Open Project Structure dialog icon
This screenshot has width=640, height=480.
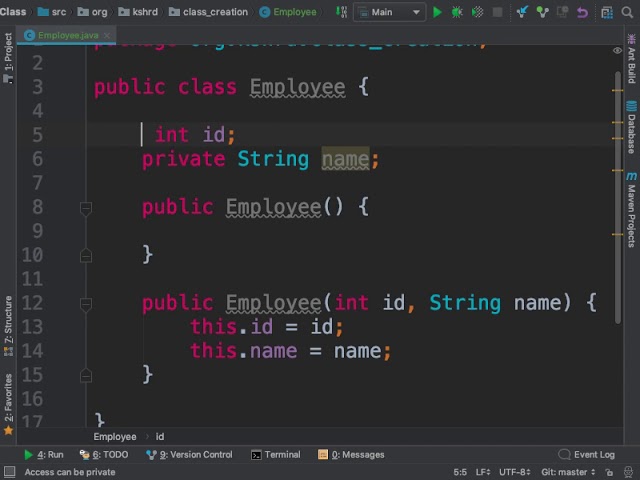tap(607, 12)
